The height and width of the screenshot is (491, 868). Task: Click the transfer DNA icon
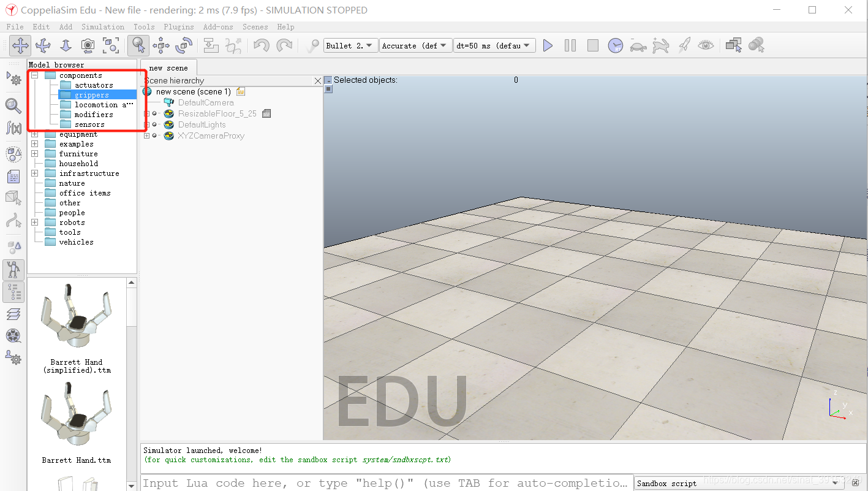point(233,45)
